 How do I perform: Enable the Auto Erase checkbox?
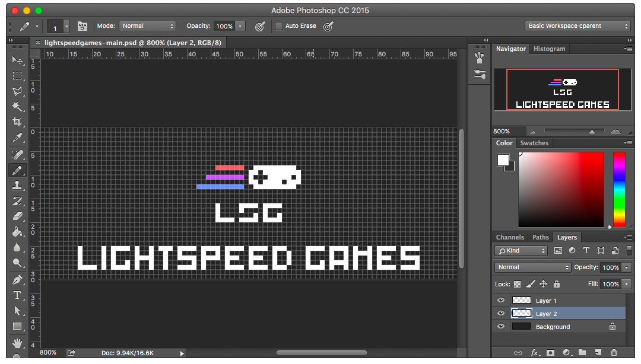point(278,26)
